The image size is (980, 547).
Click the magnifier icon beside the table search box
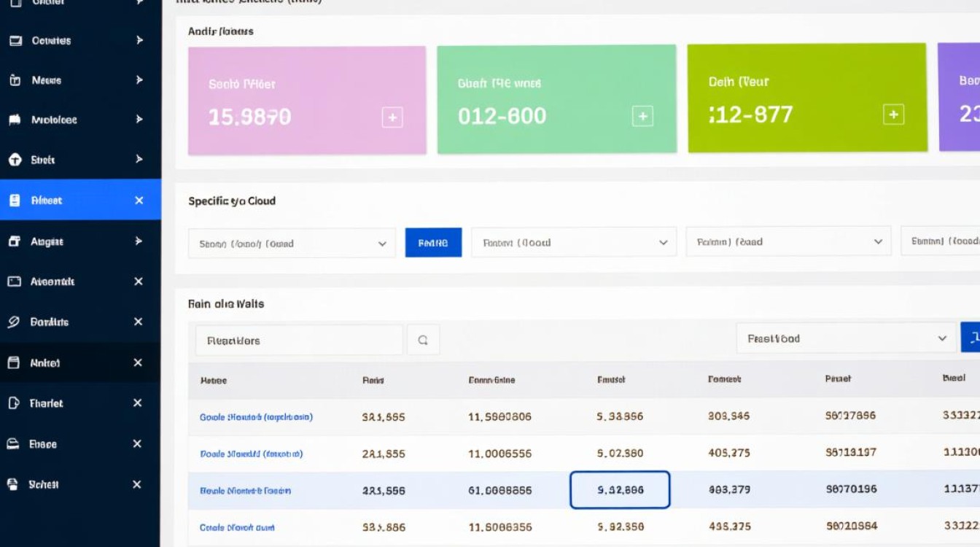pyautogui.click(x=423, y=340)
